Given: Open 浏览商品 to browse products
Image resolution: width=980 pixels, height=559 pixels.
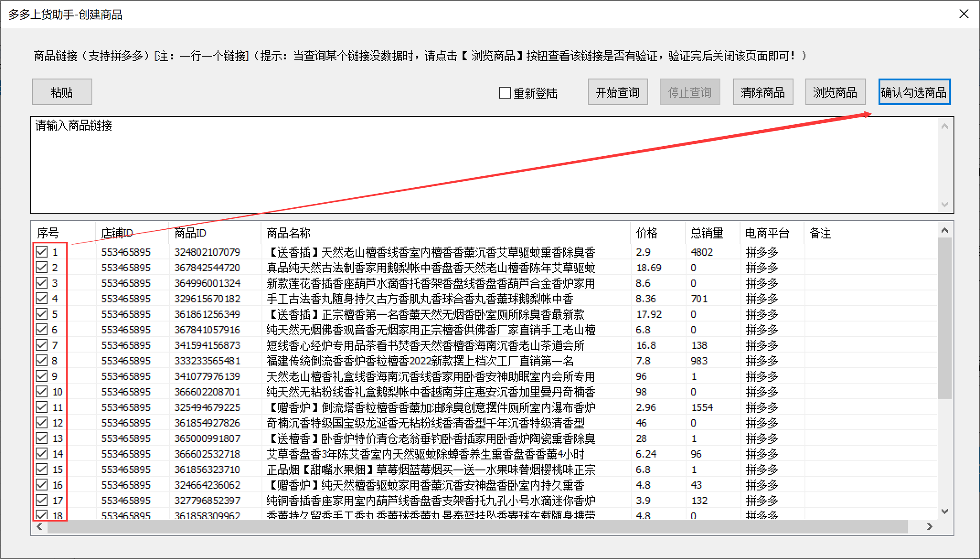Looking at the screenshot, I should click(x=835, y=92).
